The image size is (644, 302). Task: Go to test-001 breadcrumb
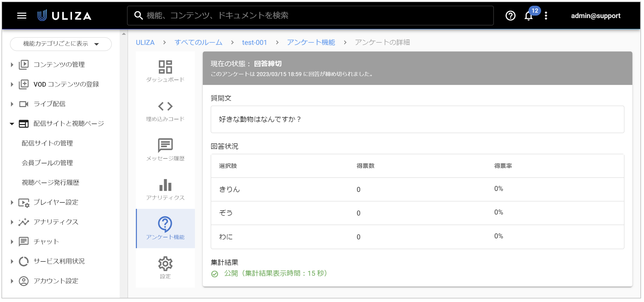coord(254,43)
